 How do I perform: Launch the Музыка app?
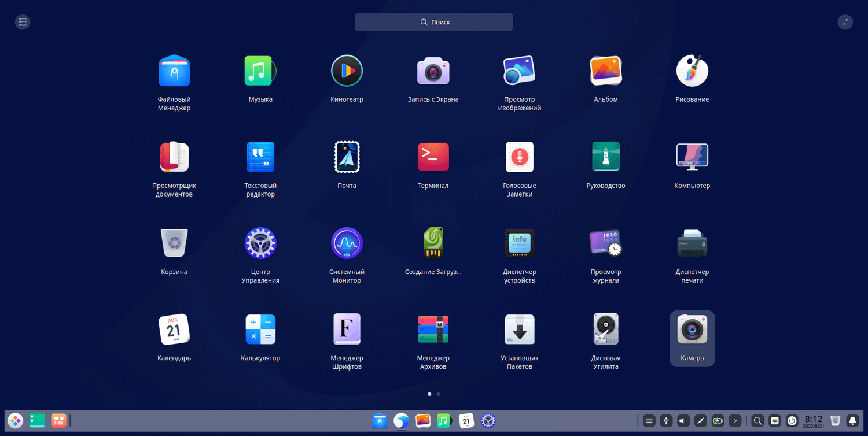pos(260,71)
